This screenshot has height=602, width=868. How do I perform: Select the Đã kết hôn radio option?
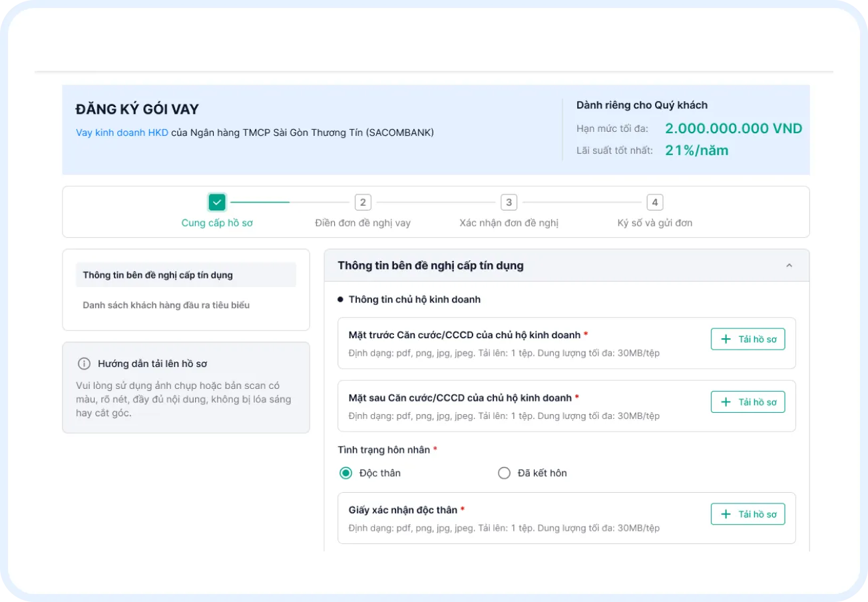click(505, 473)
